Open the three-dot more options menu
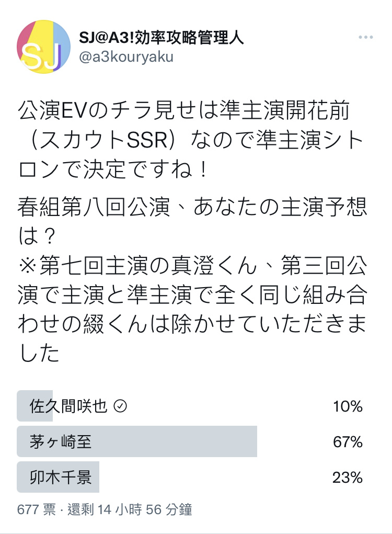 [x=366, y=37]
